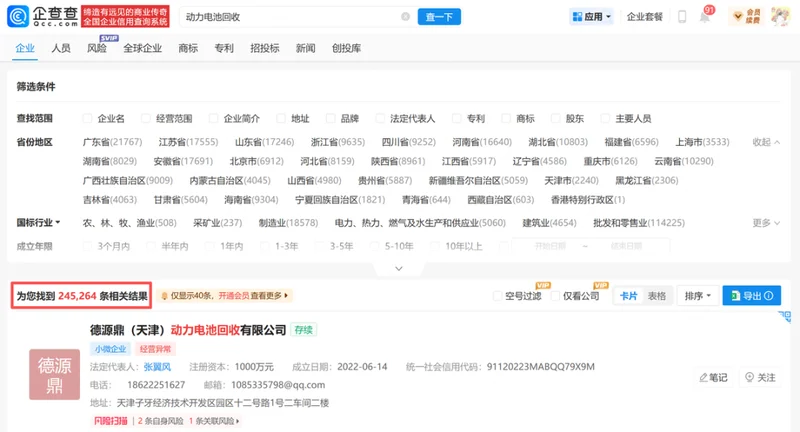Click the export button with Excel icon
Viewport: 800px width, 432px height.
pyautogui.click(x=752, y=295)
